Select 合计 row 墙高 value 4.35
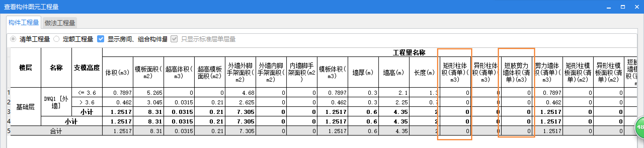Image resolution: width=644 pixels, height=148 pixels. click(x=394, y=131)
